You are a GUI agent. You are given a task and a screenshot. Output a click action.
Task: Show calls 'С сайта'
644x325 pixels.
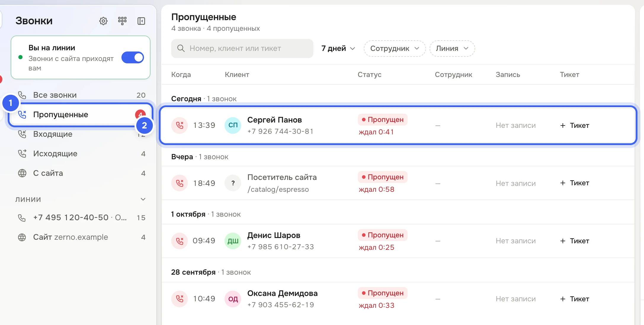81,173
